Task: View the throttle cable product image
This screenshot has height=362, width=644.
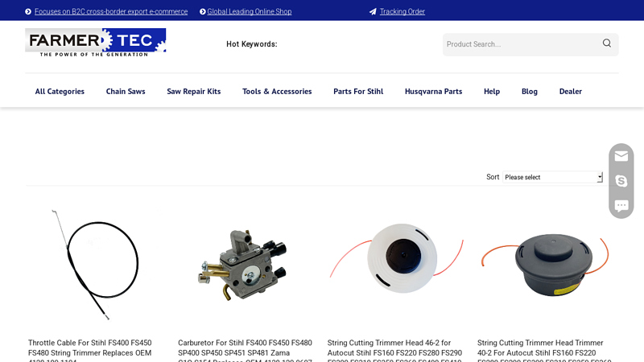Action: coord(95,265)
